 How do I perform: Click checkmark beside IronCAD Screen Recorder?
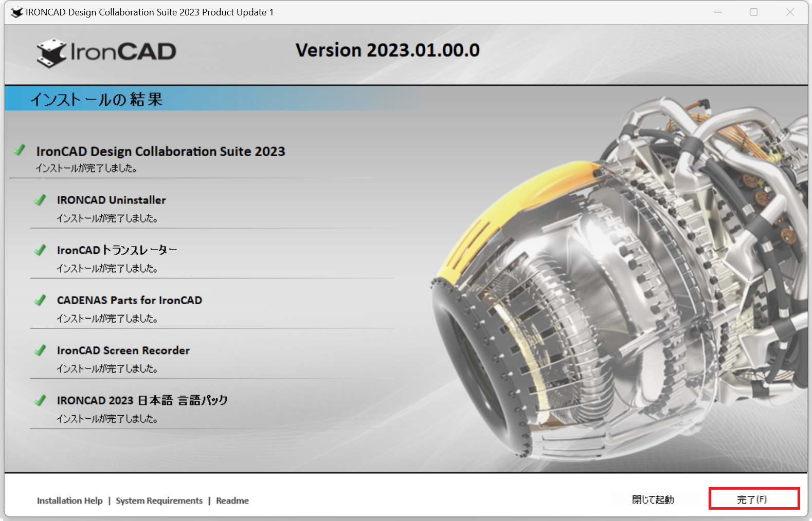click(40, 350)
